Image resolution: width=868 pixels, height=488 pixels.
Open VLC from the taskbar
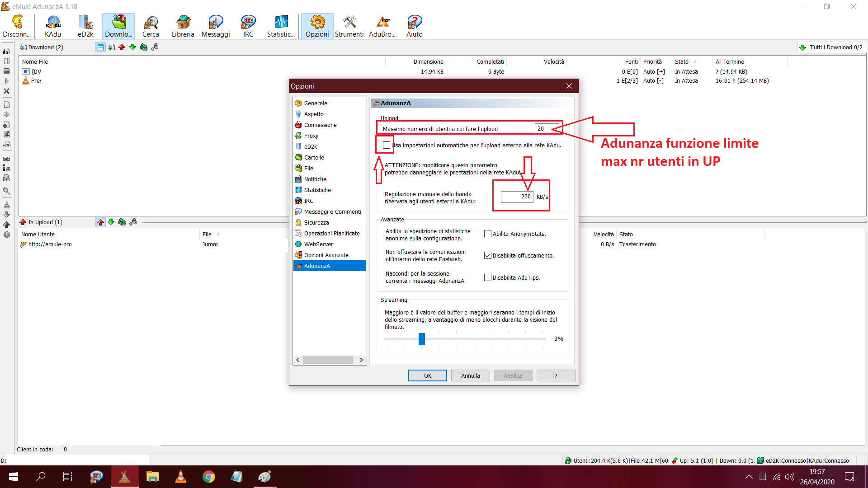pyautogui.click(x=180, y=477)
